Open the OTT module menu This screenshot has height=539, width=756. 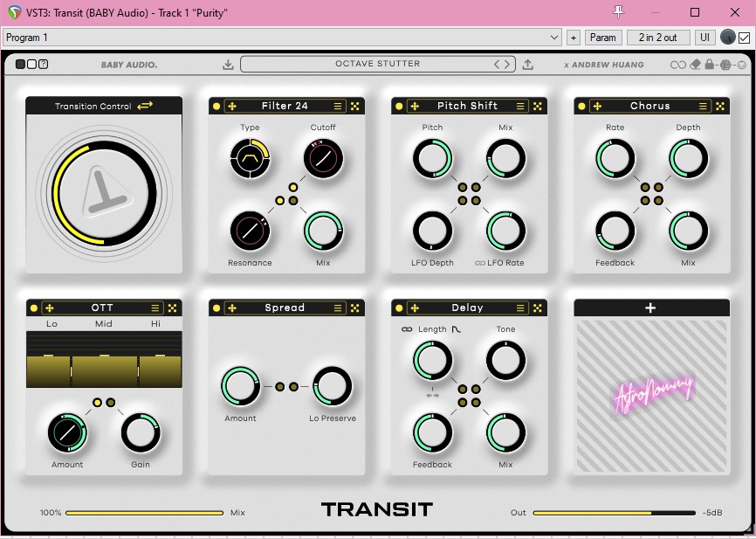155,308
